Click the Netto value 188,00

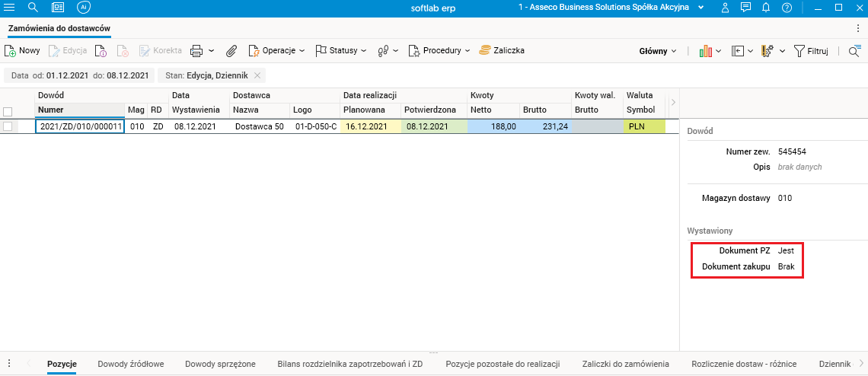(493, 126)
